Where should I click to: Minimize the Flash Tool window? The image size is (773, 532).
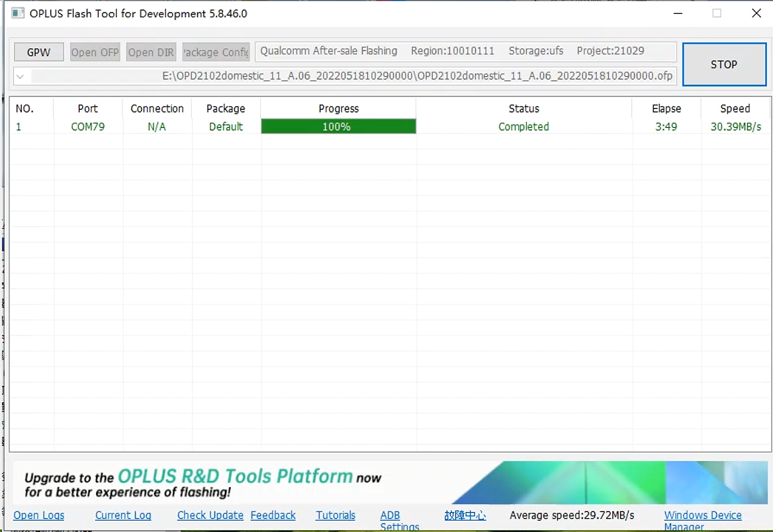(x=678, y=13)
